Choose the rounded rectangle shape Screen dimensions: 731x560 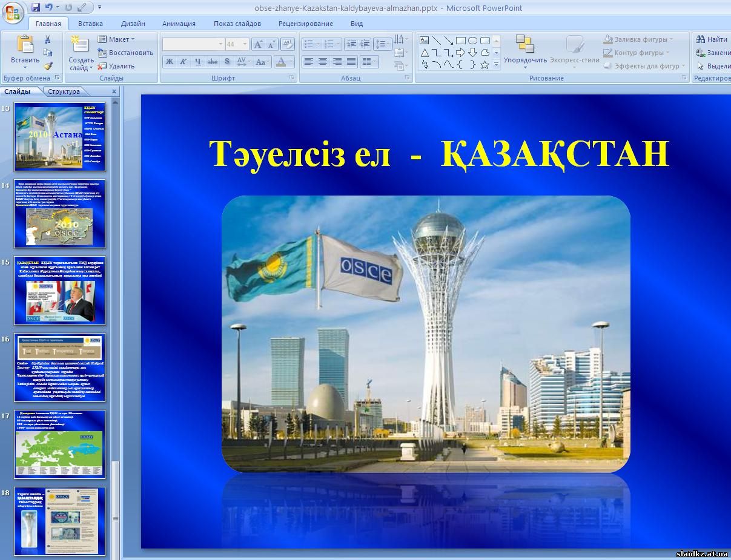coord(485,41)
